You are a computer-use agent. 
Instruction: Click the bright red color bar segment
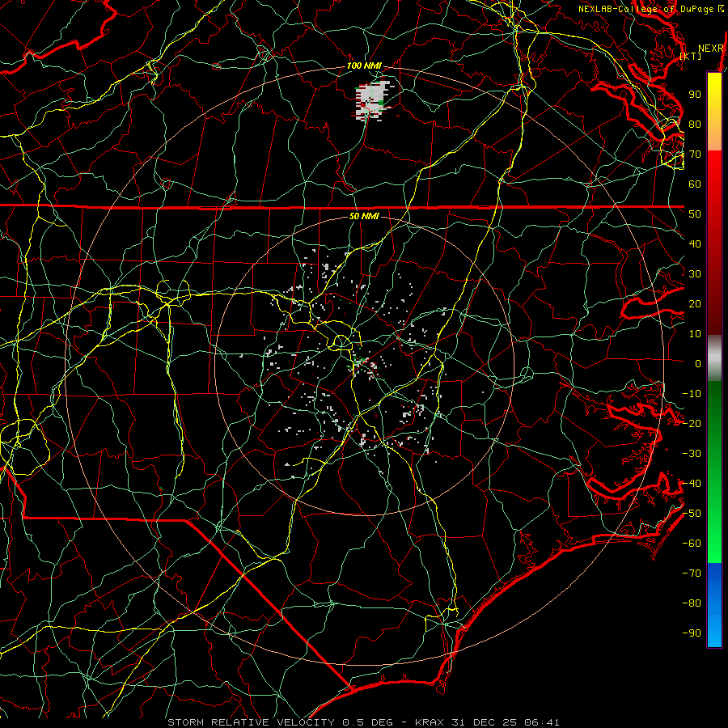point(714,170)
